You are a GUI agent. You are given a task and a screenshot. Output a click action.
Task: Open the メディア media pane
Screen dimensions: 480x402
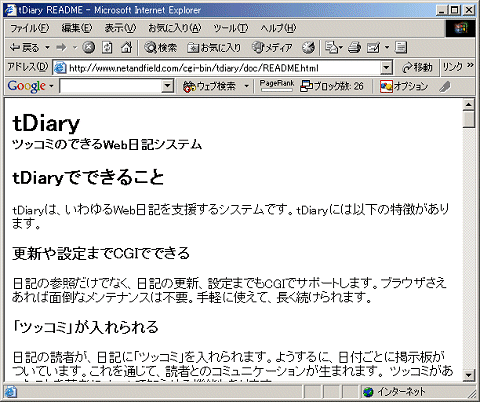[x=272, y=48]
